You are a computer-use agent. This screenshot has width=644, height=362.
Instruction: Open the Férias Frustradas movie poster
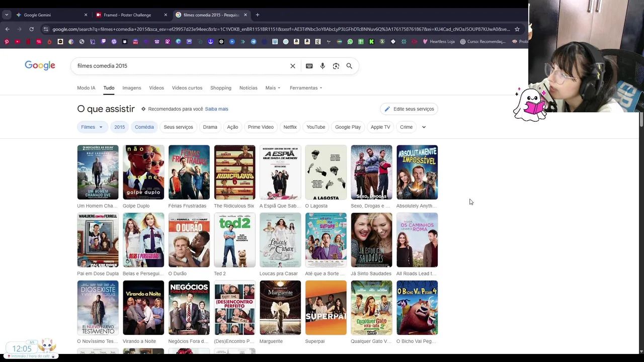[x=189, y=172]
